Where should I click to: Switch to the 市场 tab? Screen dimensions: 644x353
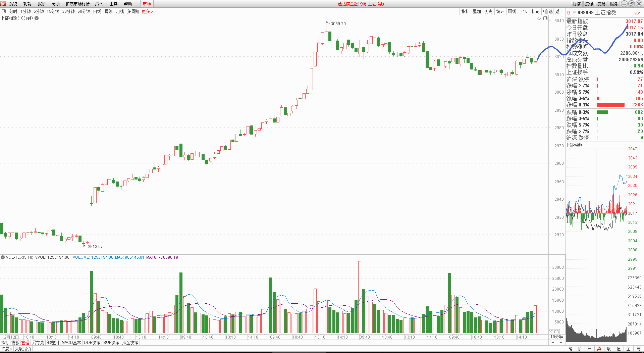[147, 4]
